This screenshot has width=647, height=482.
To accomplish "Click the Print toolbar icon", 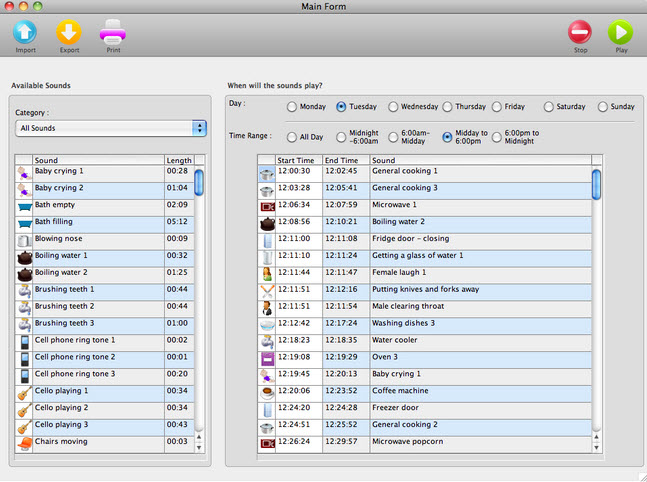I will 113,32.
